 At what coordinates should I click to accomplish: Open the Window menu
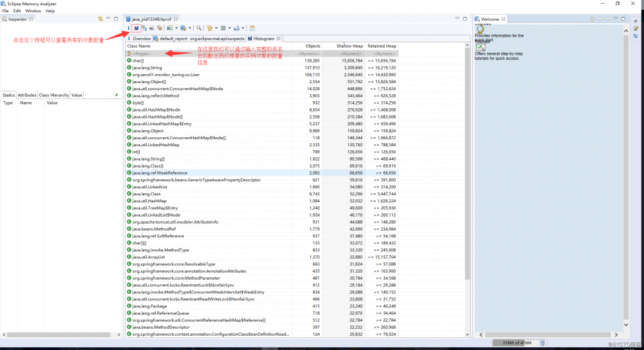[x=33, y=11]
